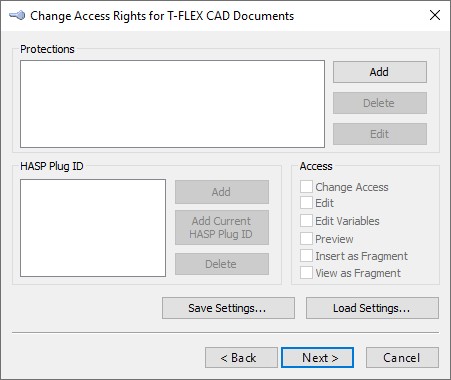451x380 pixels.
Task: Check the Preview option
Action: pos(306,239)
